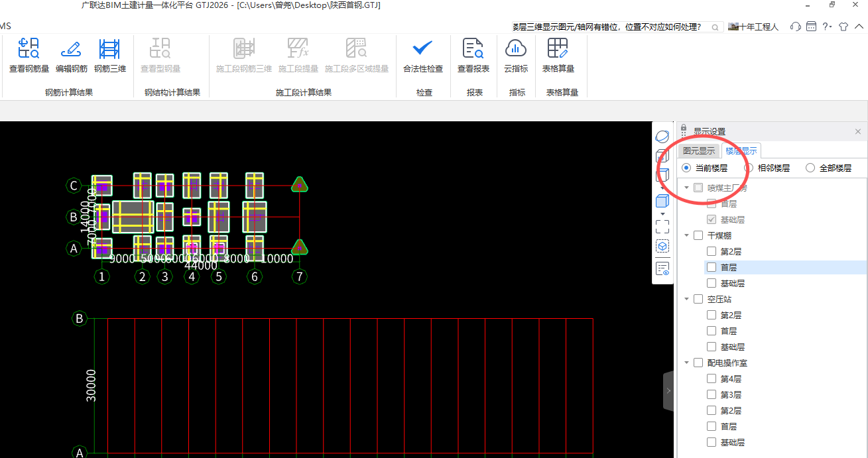Click the 施工段提量 ribbon icon
The image size is (868, 458).
click(x=298, y=56)
